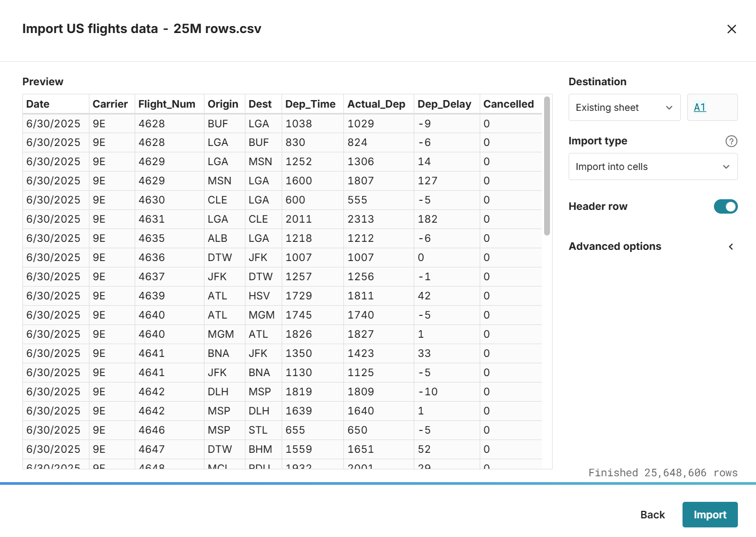
Task: Click the Import button
Action: click(710, 515)
